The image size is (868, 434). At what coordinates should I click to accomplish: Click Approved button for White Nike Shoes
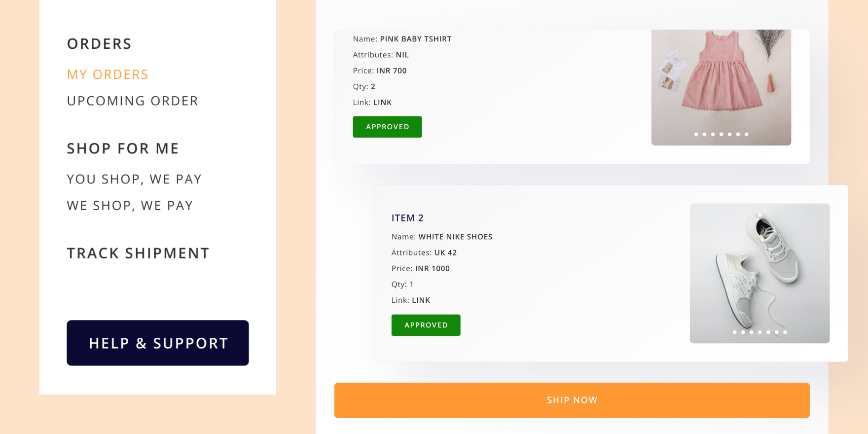click(426, 325)
